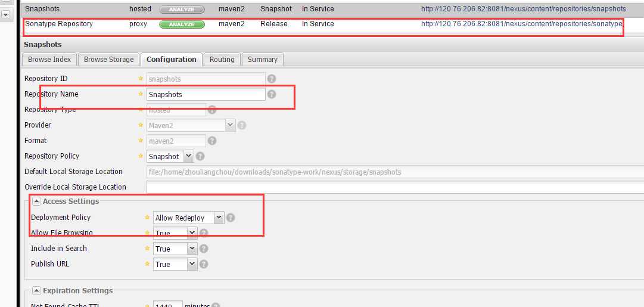The height and width of the screenshot is (307, 644).
Task: Click the green Analyze button for Sonatype Repository
Action: (182, 24)
